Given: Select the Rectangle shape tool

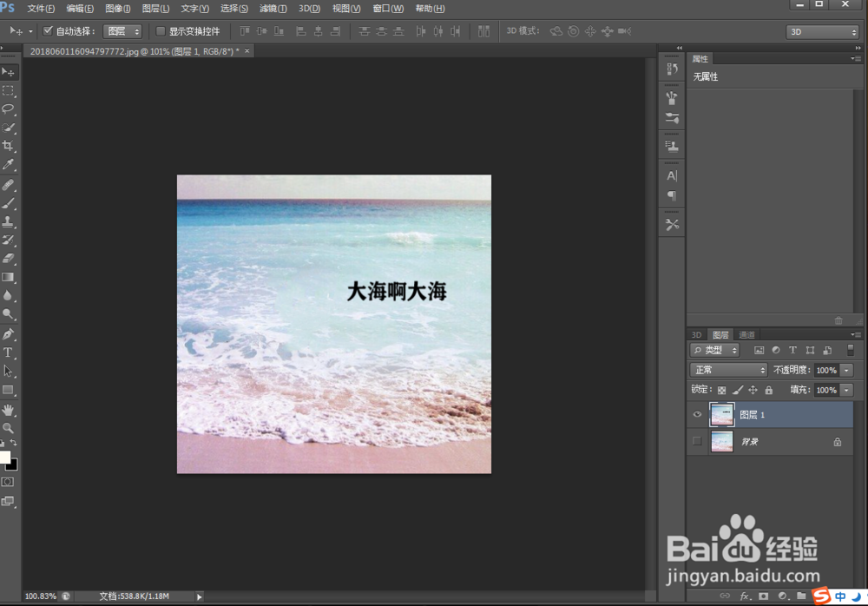Looking at the screenshot, I should click(x=9, y=390).
